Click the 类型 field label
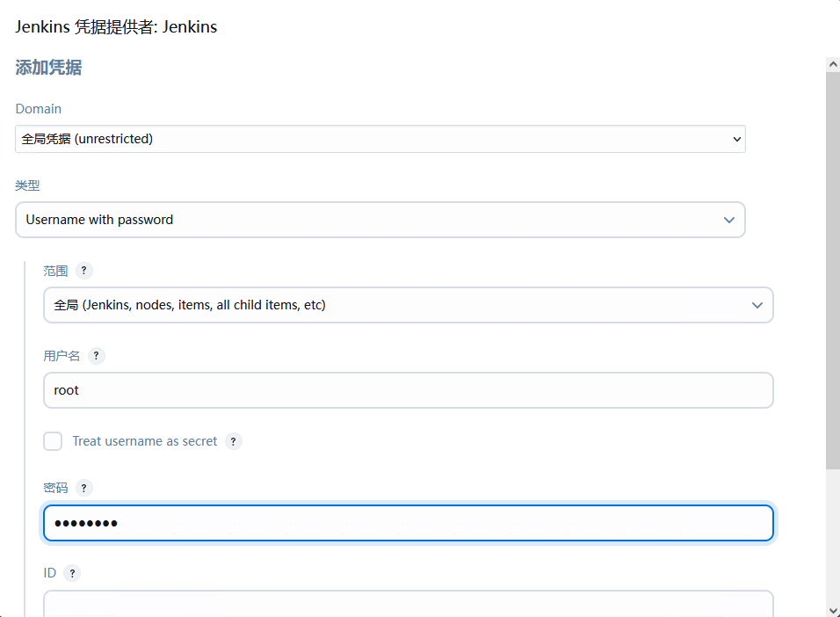The height and width of the screenshot is (617, 840). (x=27, y=185)
